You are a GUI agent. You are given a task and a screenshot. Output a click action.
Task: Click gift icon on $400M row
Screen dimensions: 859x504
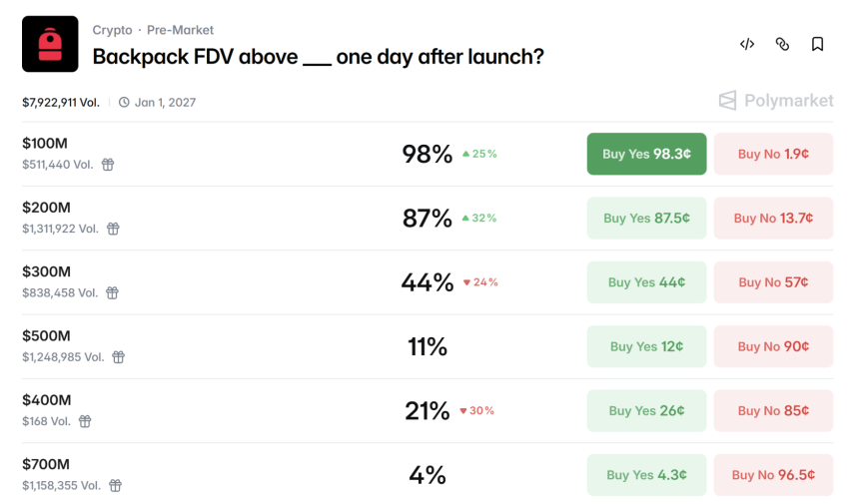click(85, 421)
